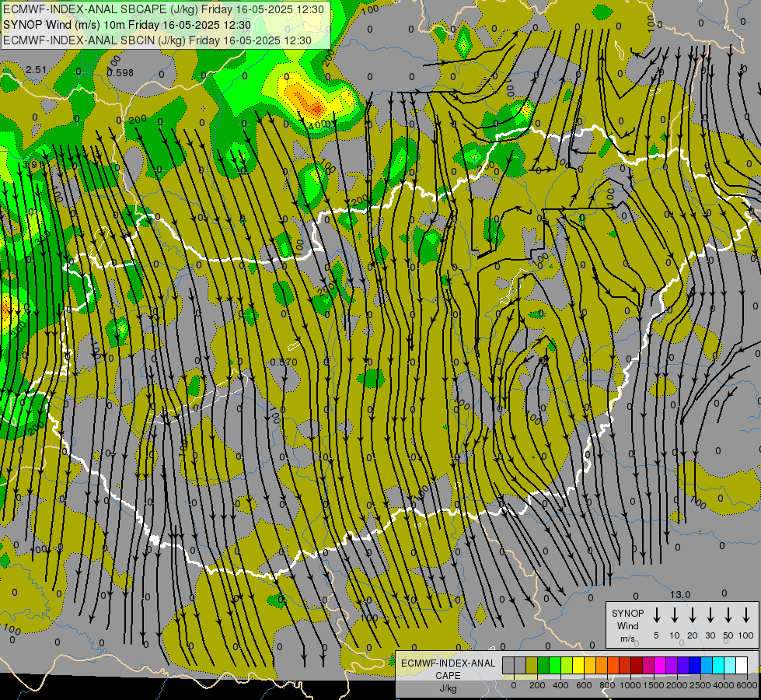Click the '600' tick under CAPE colorbar
Viewport: 761px width, 700px height.
[x=584, y=685]
